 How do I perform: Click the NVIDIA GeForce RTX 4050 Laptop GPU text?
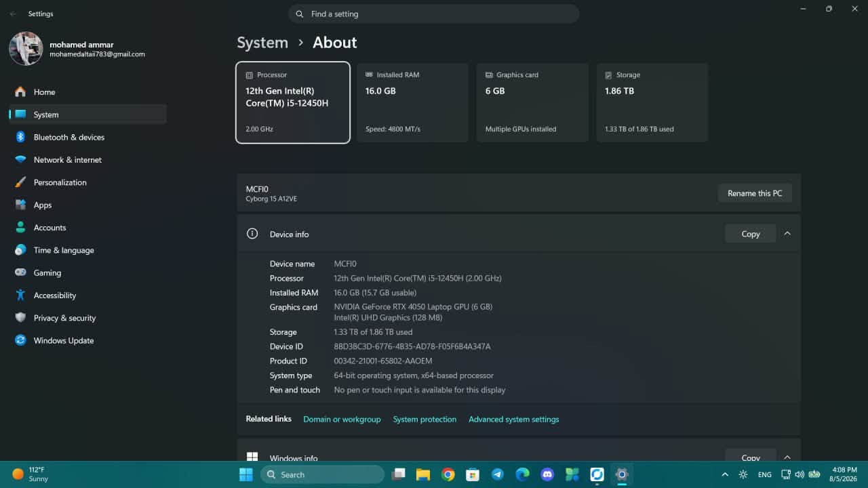coord(413,307)
